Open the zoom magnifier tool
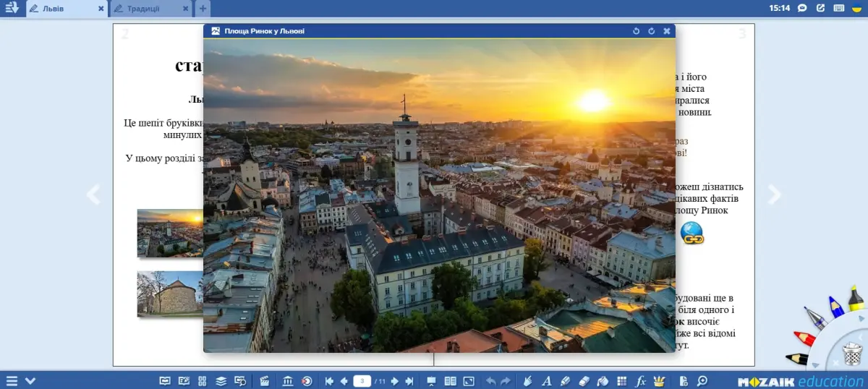The height and width of the screenshot is (389, 868). [x=702, y=380]
